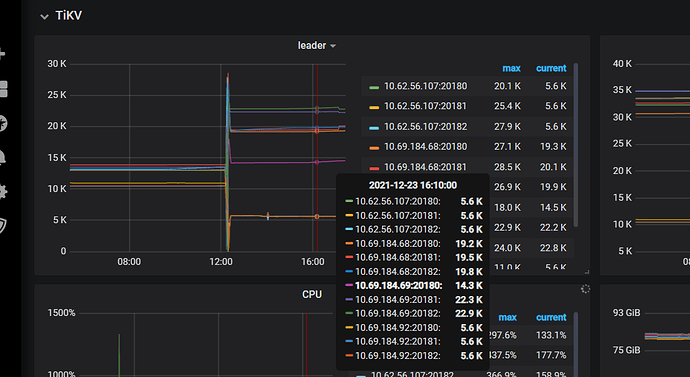Image resolution: width=690 pixels, height=377 pixels.
Task: Click the 08:00 label on leader time axis
Action: pyautogui.click(x=129, y=262)
